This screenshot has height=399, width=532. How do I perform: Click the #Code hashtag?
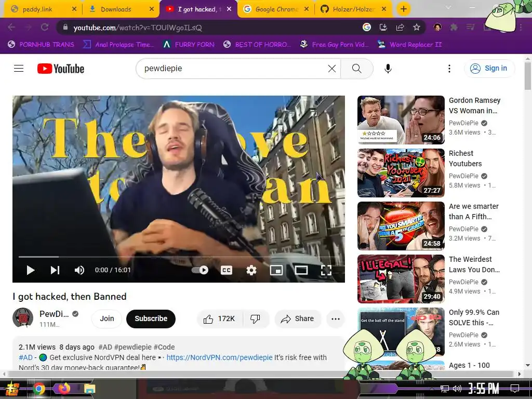(x=164, y=347)
